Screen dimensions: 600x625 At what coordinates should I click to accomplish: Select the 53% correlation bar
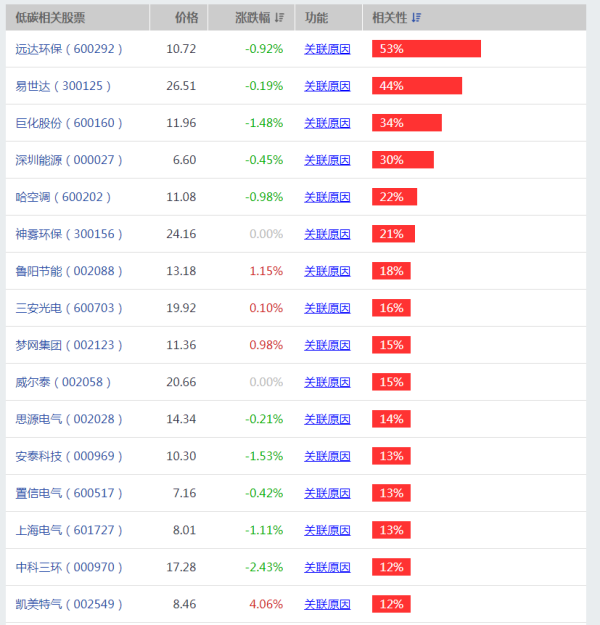pos(426,49)
